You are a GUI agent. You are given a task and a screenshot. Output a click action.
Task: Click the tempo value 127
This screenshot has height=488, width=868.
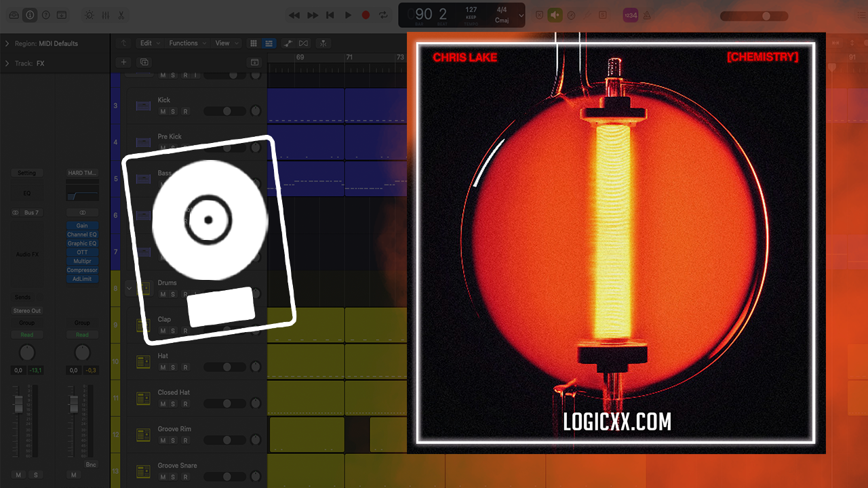pos(471,10)
